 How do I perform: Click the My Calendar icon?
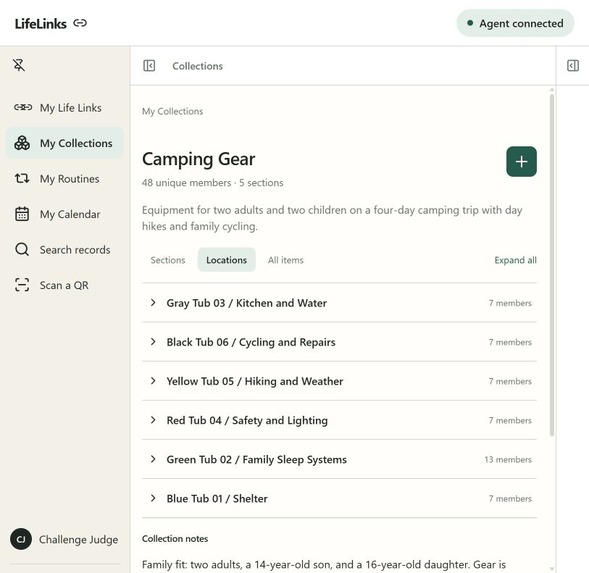[x=22, y=214]
